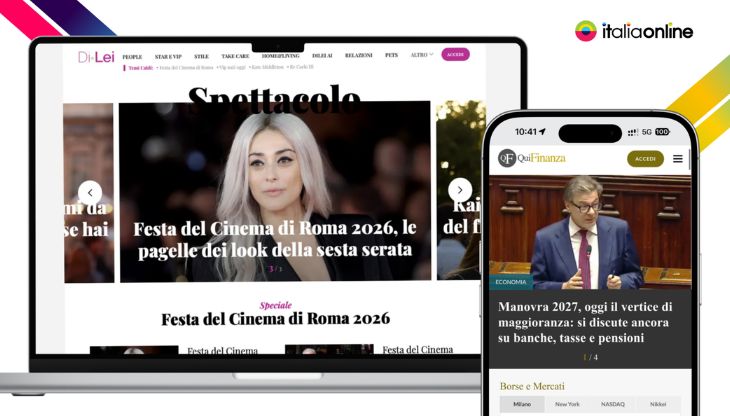
Task: Open the Re Carlo III trending link
Action: coord(300,67)
